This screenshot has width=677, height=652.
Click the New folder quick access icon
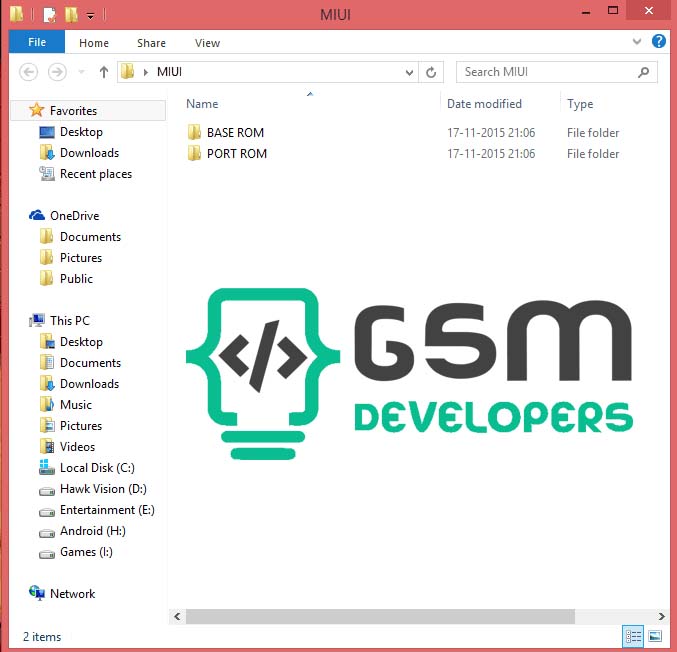(72, 15)
